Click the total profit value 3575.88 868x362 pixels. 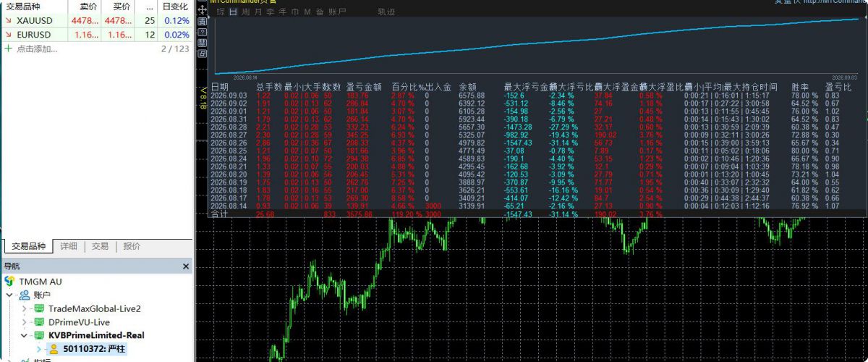pyautogui.click(x=360, y=214)
